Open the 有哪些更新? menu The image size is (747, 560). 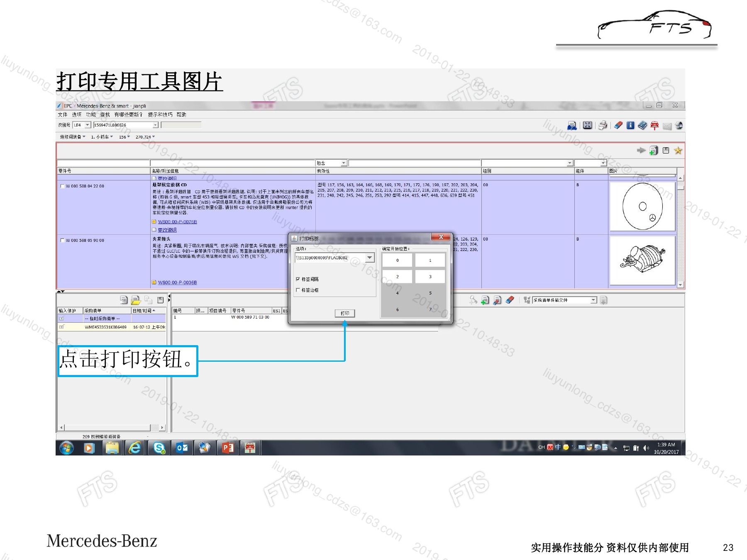[128, 114]
